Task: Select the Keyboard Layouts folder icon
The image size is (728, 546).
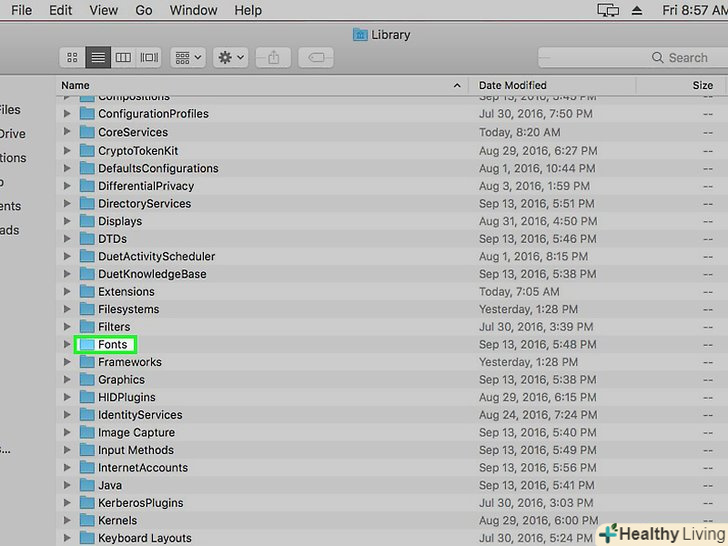Action: click(87, 538)
